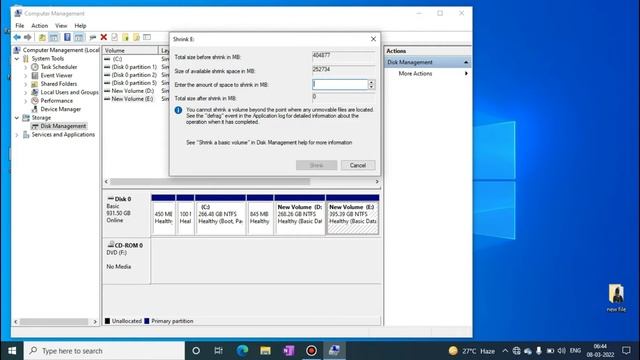Open the File menu
The width and height of the screenshot is (640, 360).
click(20, 26)
